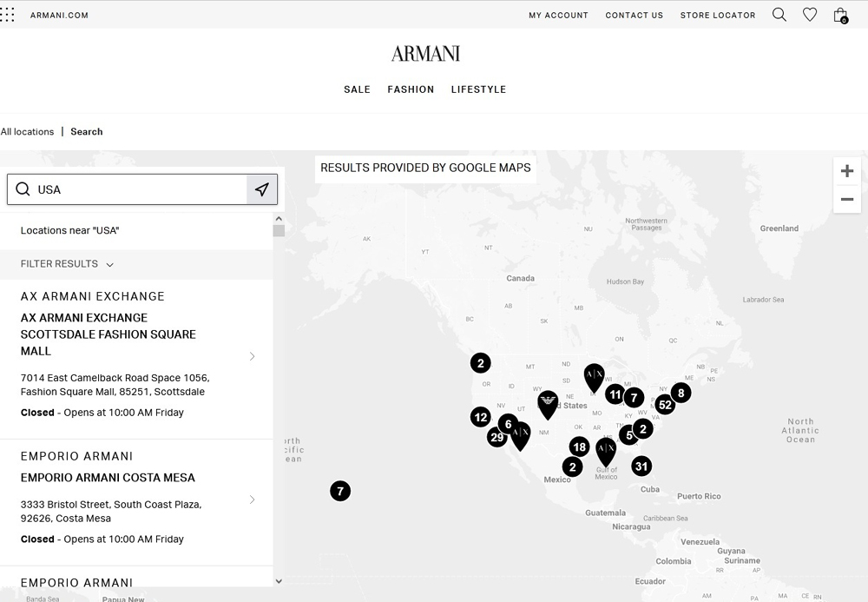This screenshot has width=868, height=602.
Task: Open the FASHION menu
Action: [x=411, y=89]
